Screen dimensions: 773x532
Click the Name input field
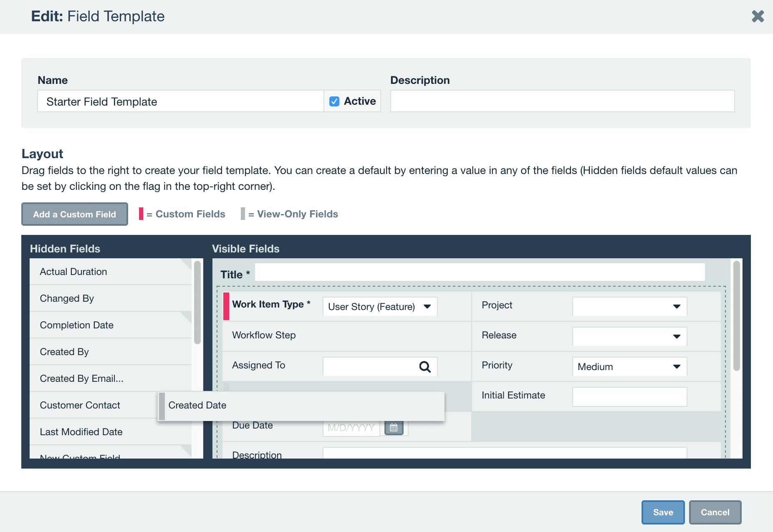(180, 101)
